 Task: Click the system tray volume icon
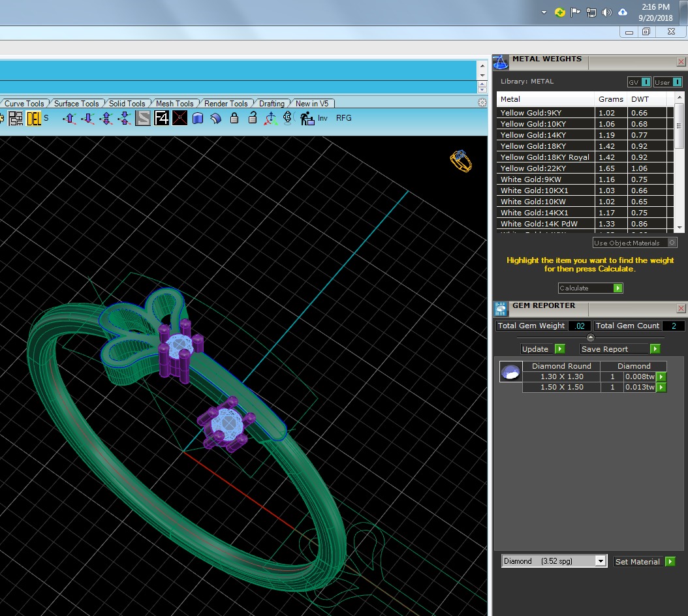(x=607, y=12)
